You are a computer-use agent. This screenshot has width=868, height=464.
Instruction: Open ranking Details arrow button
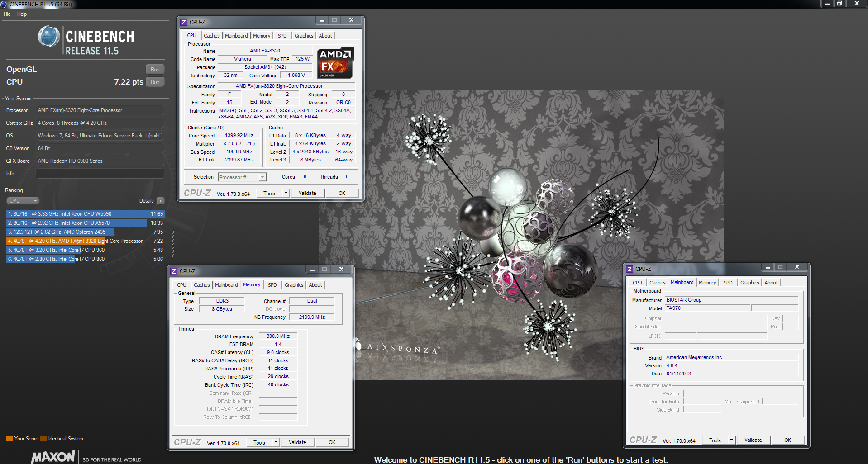[x=161, y=201]
